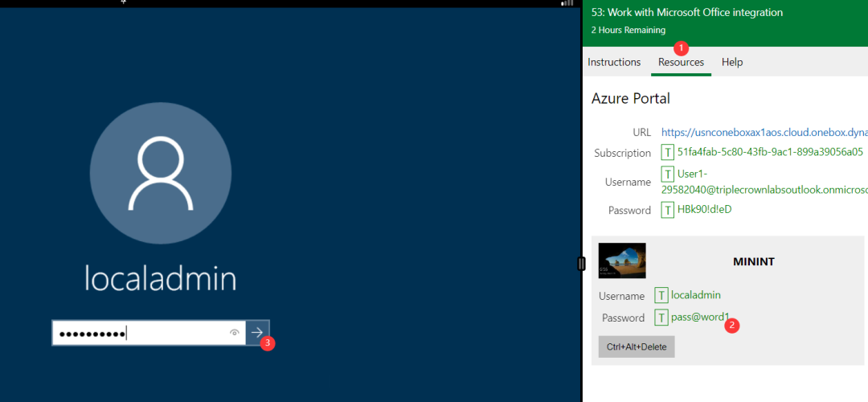This screenshot has height=402, width=868.
Task: Switch to the Resources tab
Action: pos(681,62)
